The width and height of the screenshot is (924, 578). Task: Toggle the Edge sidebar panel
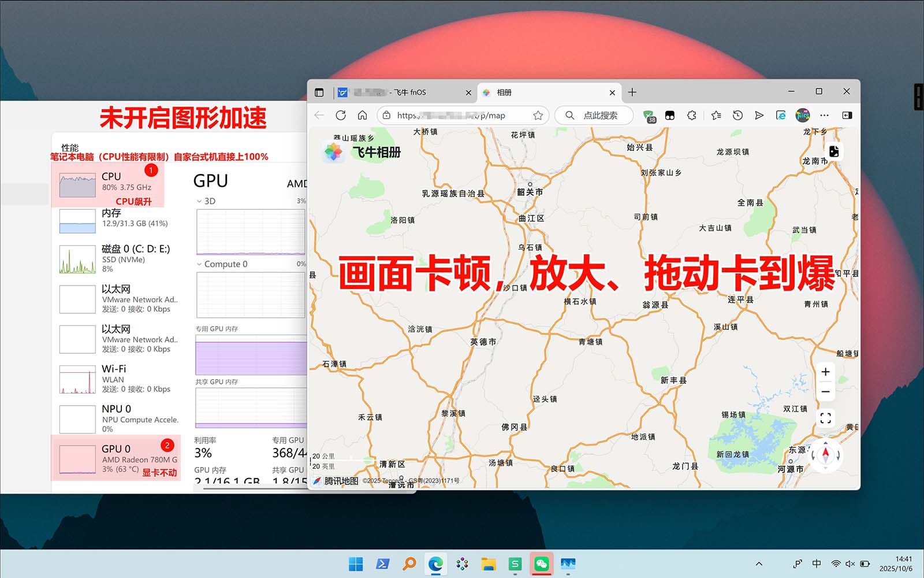(x=847, y=116)
